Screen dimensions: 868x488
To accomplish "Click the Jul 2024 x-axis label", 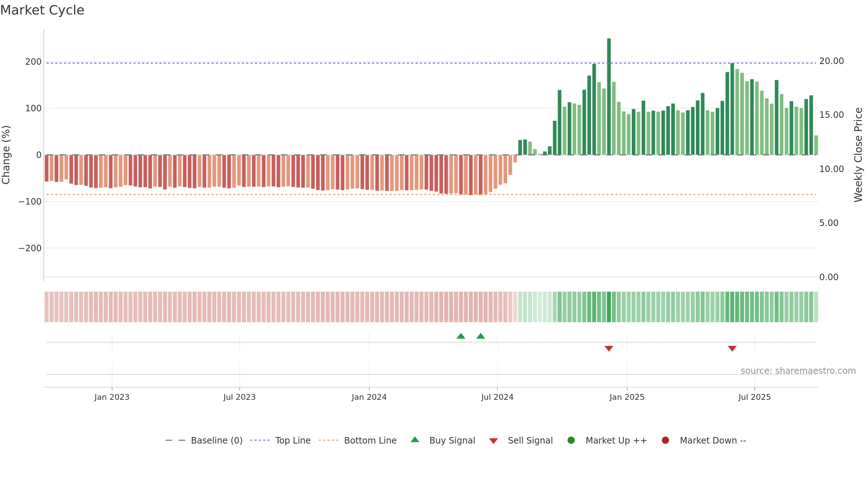I will pyautogui.click(x=497, y=397).
